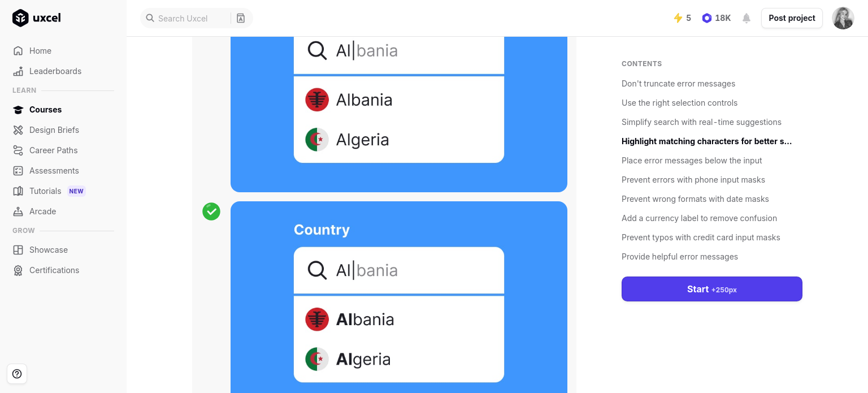Click the keyboard shortcut icon in search
The image size is (868, 393).
(x=241, y=18)
